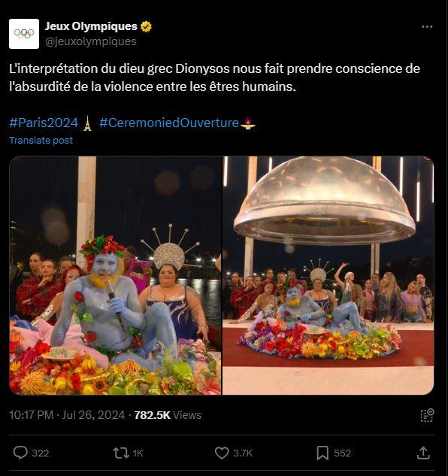
Task: Click the 10:17 PM Jul 26, 2024 timestamp
Action: point(67,415)
